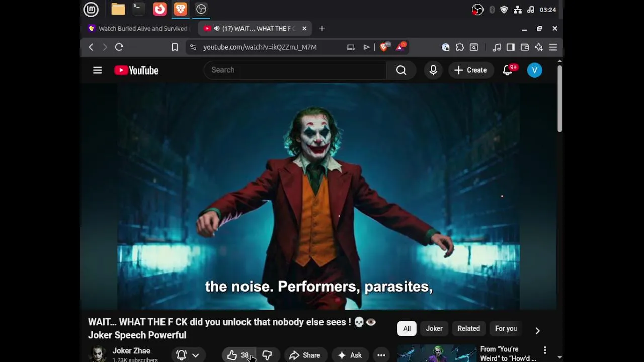The image size is (644, 362).
Task: Pause the Joker video player
Action: tap(318, 196)
